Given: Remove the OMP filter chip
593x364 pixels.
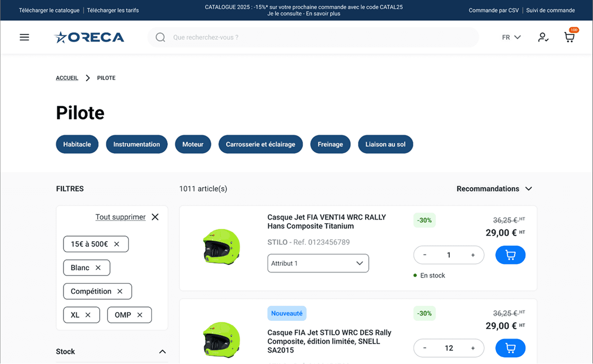Looking at the screenshot, I should coord(139,315).
